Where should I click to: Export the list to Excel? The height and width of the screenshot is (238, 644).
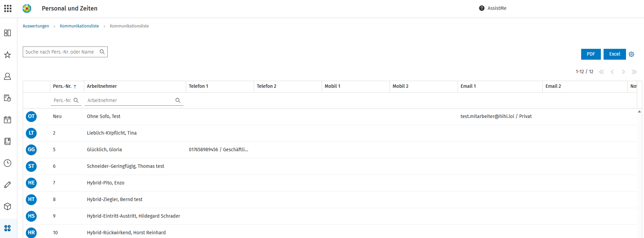[615, 54]
